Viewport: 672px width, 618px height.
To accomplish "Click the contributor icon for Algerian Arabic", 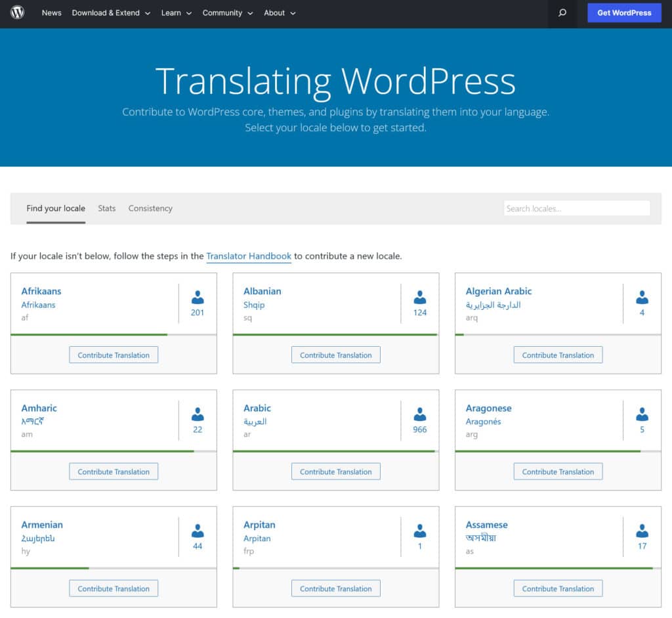I will tap(642, 297).
